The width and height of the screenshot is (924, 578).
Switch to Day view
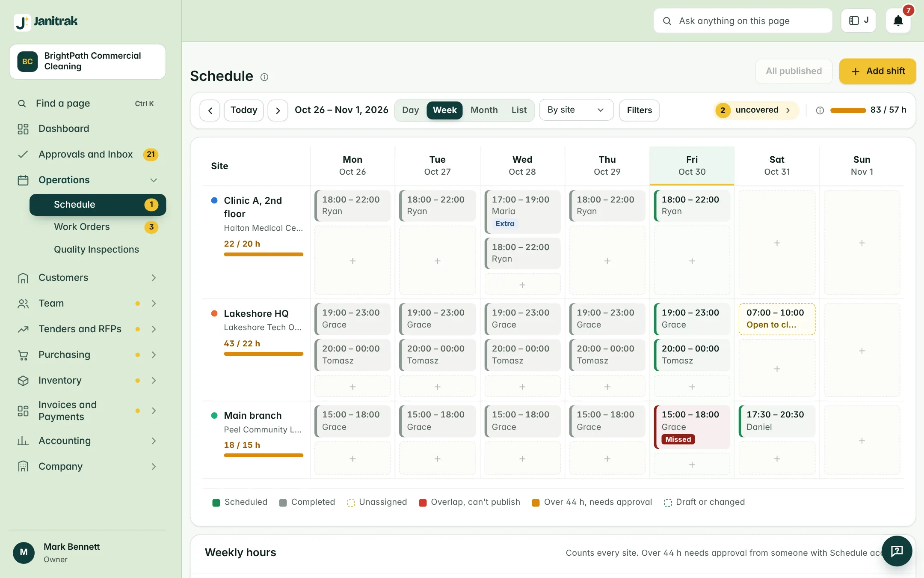410,110
